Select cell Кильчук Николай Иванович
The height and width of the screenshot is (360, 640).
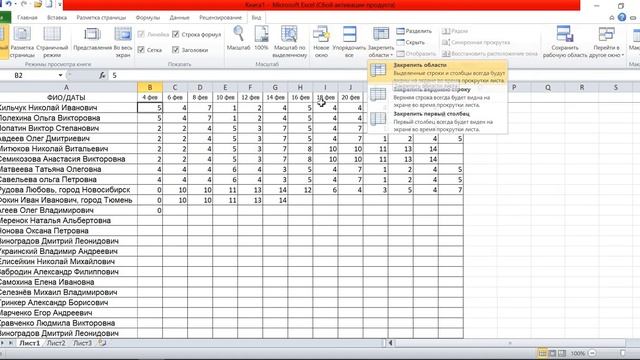pyautogui.click(x=69, y=108)
